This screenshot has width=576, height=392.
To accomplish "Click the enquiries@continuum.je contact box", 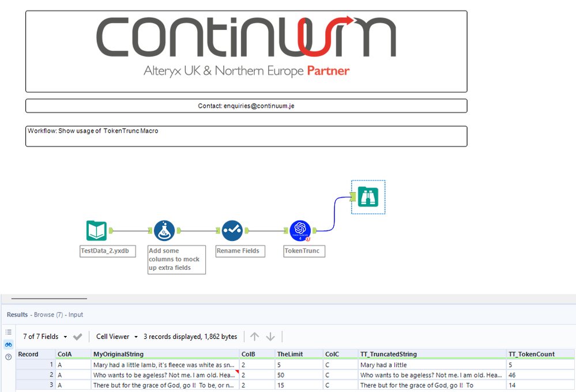I will pos(246,105).
